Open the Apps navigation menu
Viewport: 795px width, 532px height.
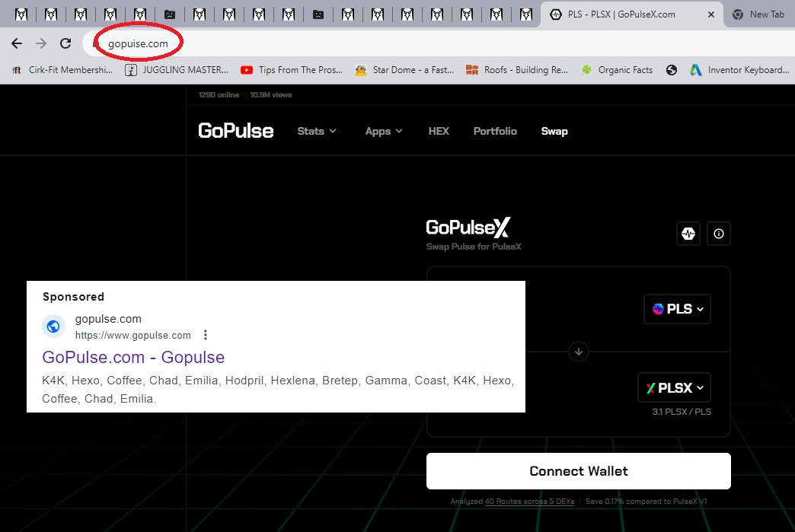(x=383, y=131)
